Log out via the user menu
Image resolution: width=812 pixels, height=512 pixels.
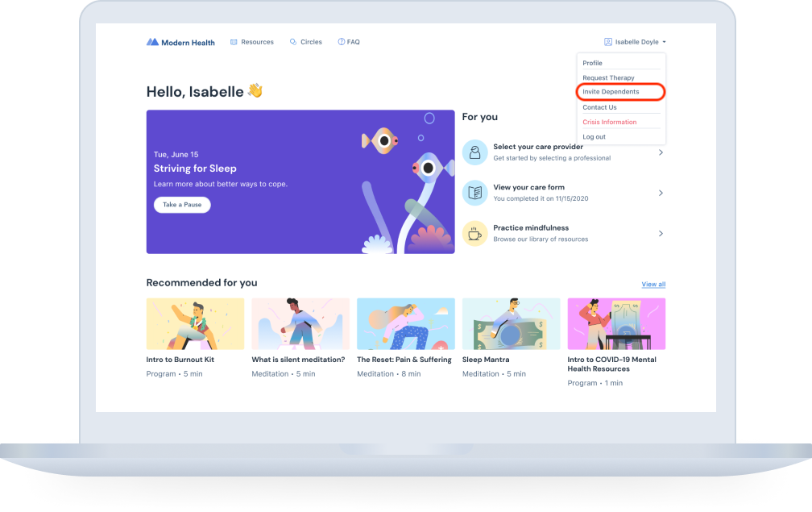(594, 137)
